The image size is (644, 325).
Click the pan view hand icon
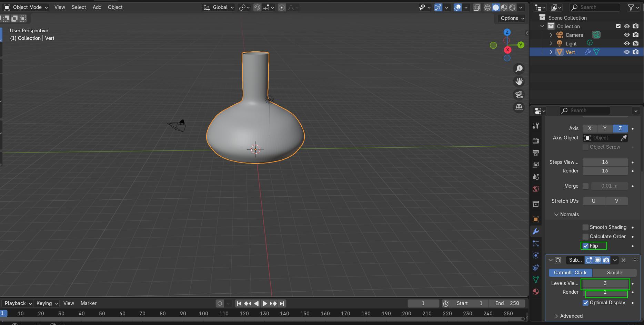(519, 82)
